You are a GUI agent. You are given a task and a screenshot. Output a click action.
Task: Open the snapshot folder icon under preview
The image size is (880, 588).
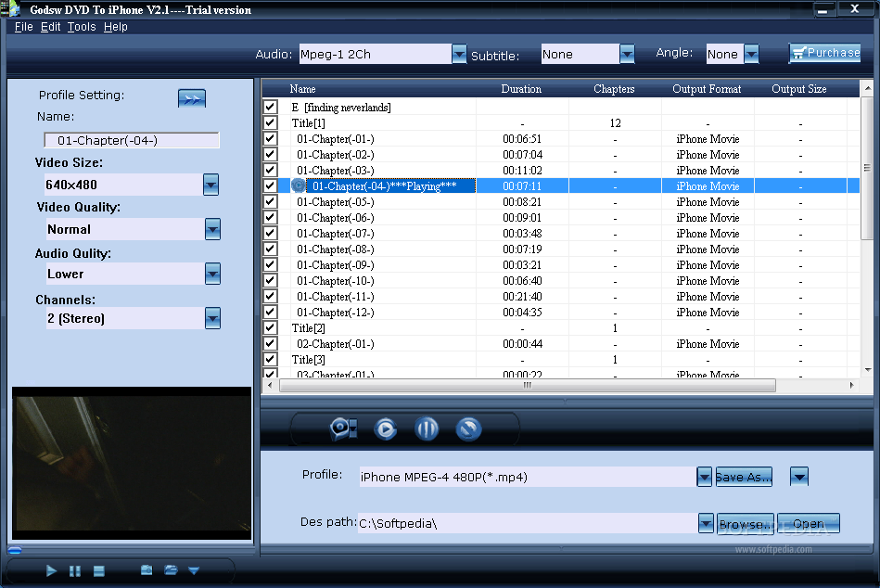click(x=171, y=570)
